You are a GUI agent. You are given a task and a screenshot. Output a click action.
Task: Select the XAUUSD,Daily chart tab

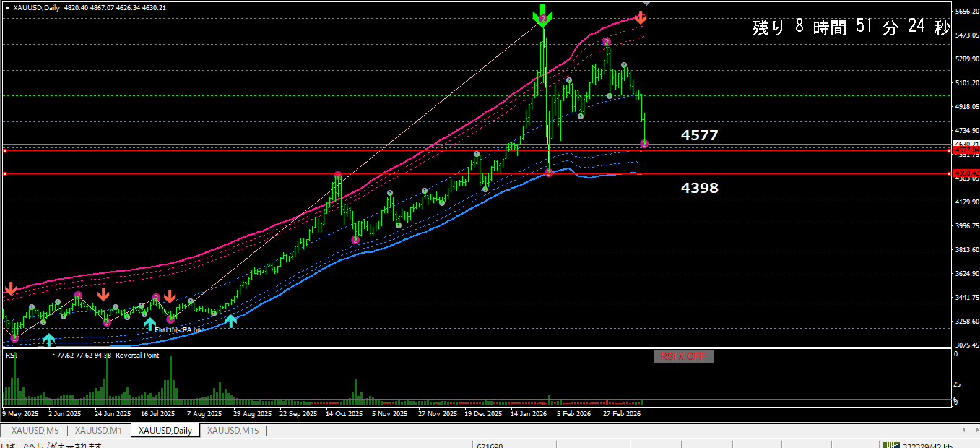165,431
